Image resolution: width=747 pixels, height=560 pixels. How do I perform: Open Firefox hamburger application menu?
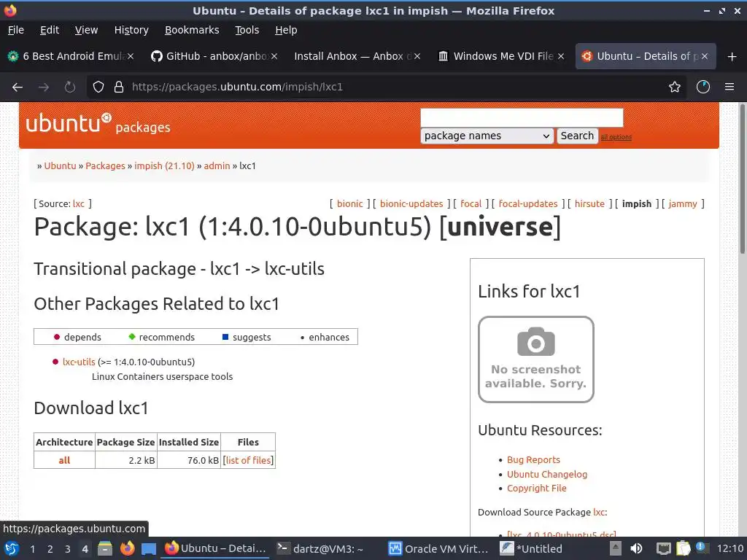tap(729, 87)
